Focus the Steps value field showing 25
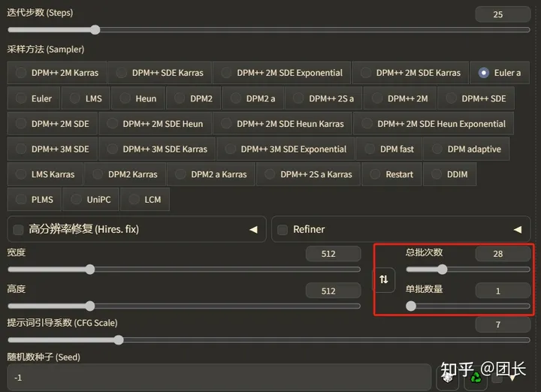Screen dimensions: 541x392 click(503, 14)
